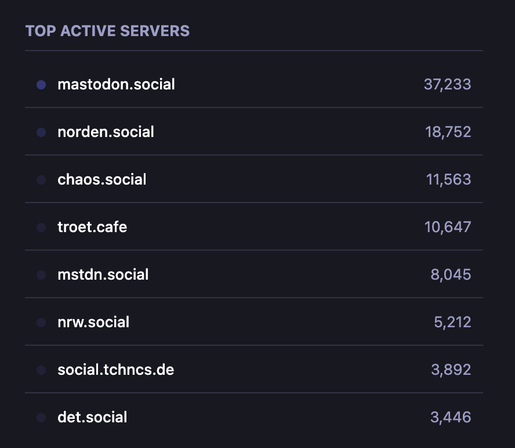The width and height of the screenshot is (515, 448).
Task: Click the dot icon beside norden.social
Action: [x=41, y=132]
